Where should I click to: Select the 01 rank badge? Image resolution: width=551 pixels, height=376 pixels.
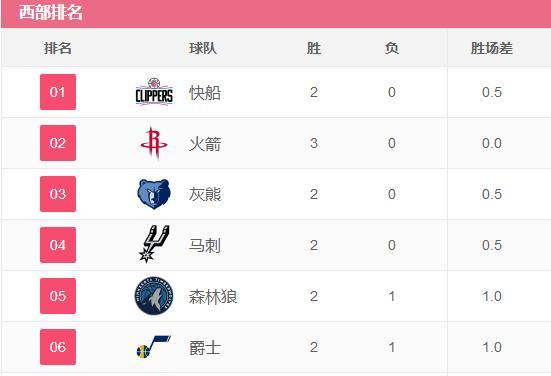click(58, 92)
